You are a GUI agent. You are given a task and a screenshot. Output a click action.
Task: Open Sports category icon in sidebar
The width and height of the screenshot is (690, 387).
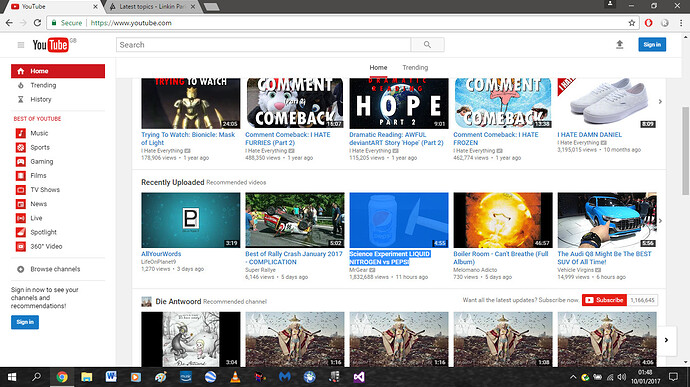tap(21, 147)
